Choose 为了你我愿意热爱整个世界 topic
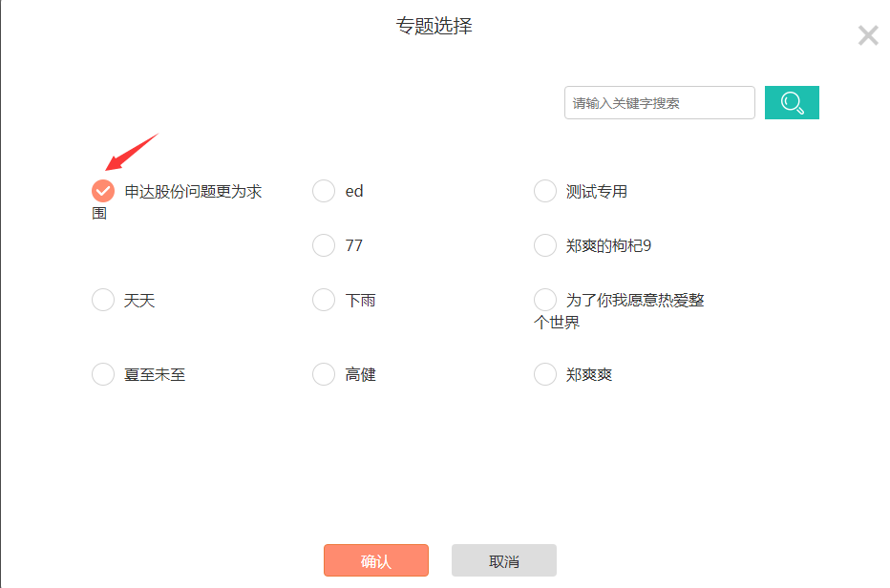 tap(545, 300)
